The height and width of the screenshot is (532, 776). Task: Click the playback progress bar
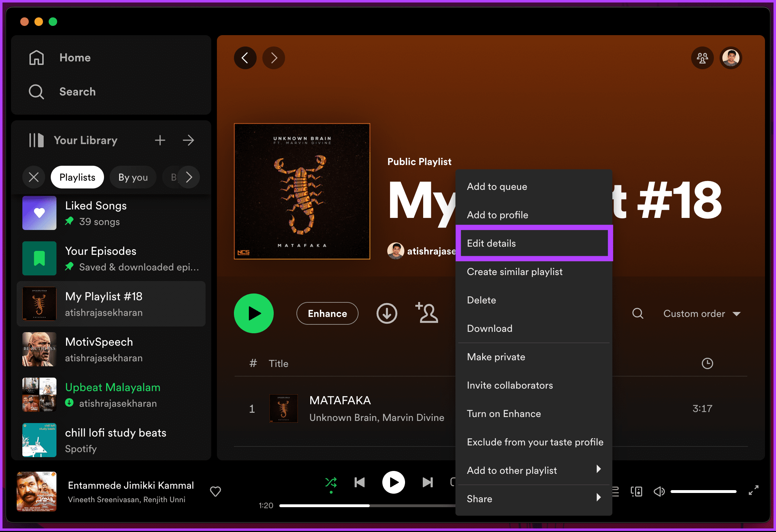click(367, 505)
